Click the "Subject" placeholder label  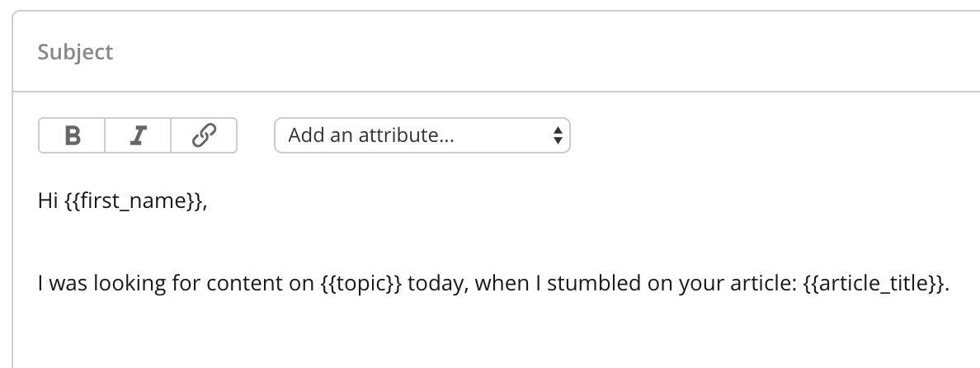pos(75,52)
